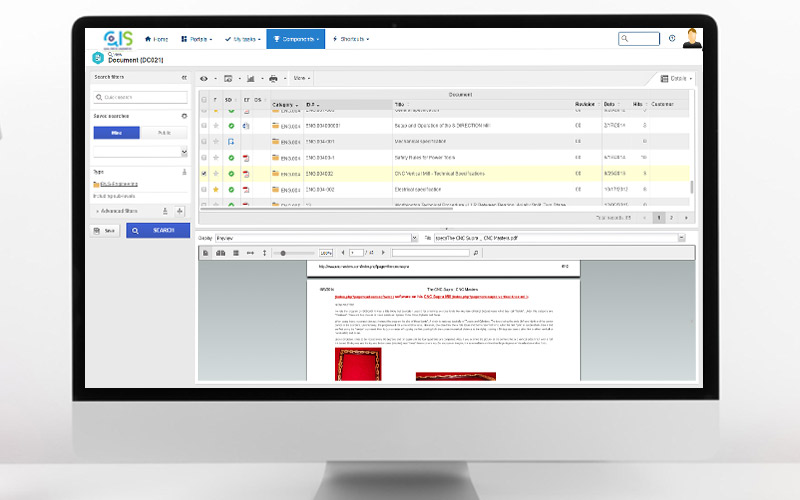Screen dimensions: 800x500
Task: Click the print icon in the toolbar
Action: pyautogui.click(x=273, y=77)
